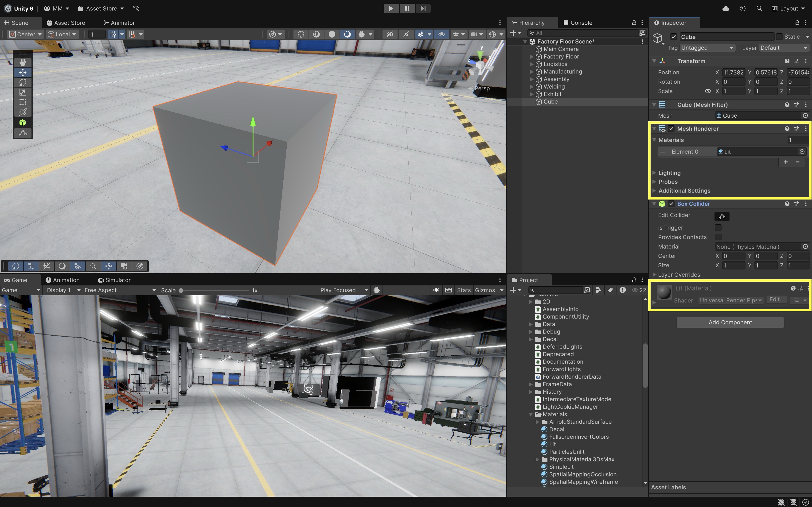Image resolution: width=812 pixels, height=507 pixels.
Task: Disable the Mesh Renderer component checkbox
Action: (x=671, y=129)
